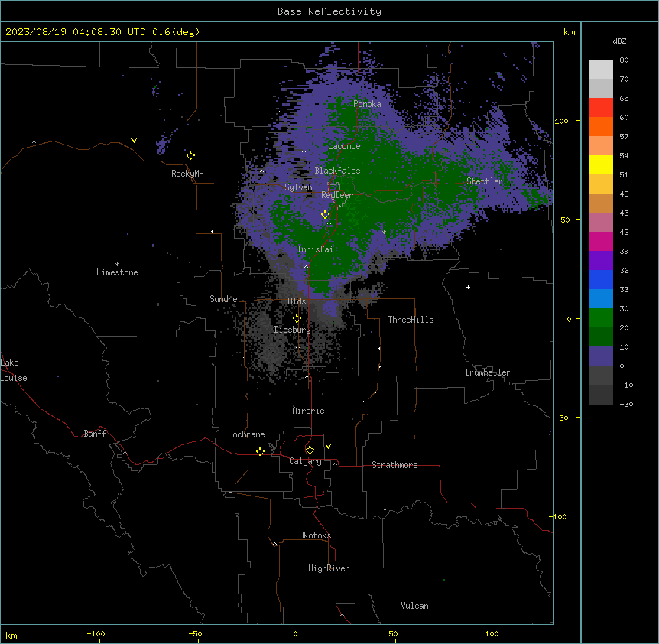659x644 pixels.
Task: Click the yellow 51 dBZ legend swatch
Action: tap(601, 164)
